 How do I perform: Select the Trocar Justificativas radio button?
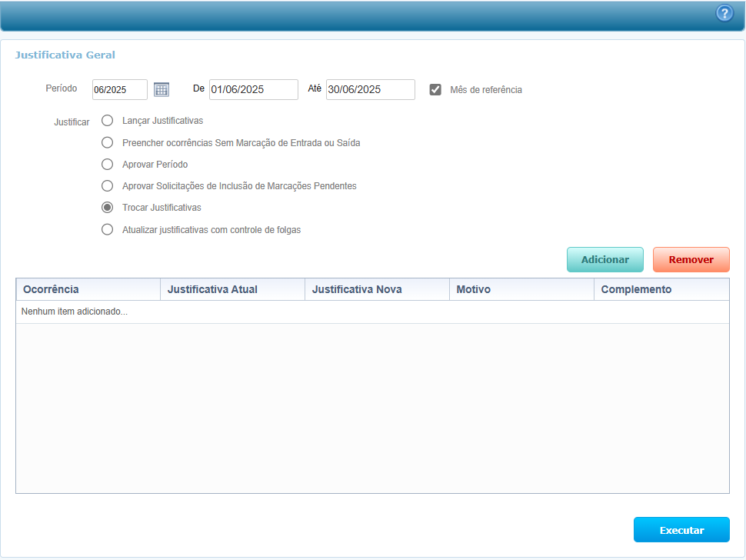tap(108, 208)
